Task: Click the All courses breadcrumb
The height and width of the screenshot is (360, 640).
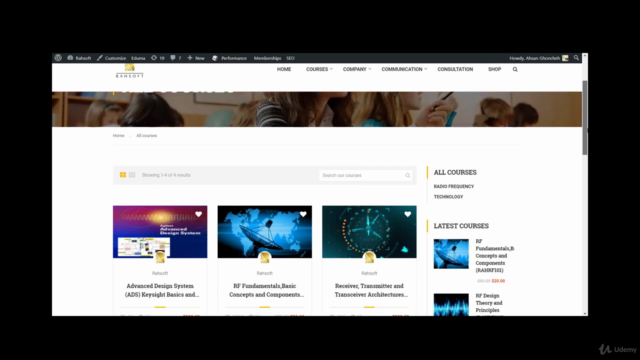Action: pos(147,136)
